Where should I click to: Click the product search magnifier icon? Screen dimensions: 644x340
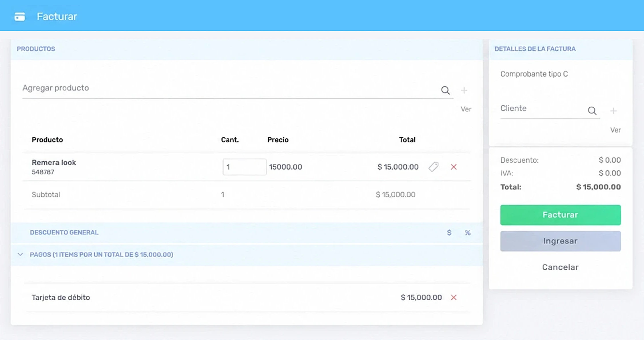[x=445, y=90]
